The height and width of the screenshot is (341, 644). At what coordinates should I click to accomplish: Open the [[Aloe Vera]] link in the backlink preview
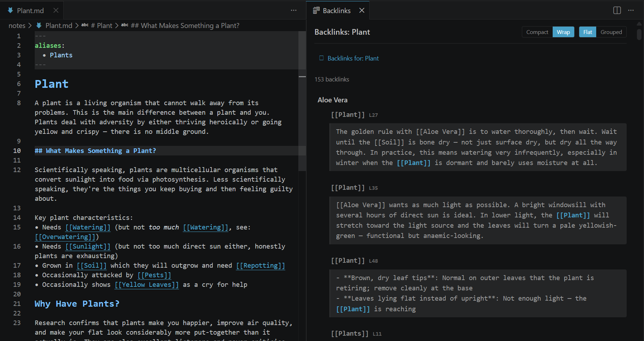[x=441, y=131]
